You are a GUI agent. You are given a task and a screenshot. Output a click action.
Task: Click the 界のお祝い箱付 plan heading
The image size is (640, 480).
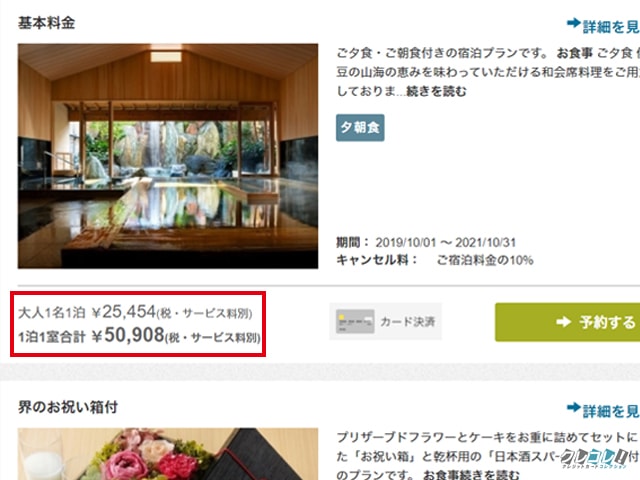click(68, 407)
